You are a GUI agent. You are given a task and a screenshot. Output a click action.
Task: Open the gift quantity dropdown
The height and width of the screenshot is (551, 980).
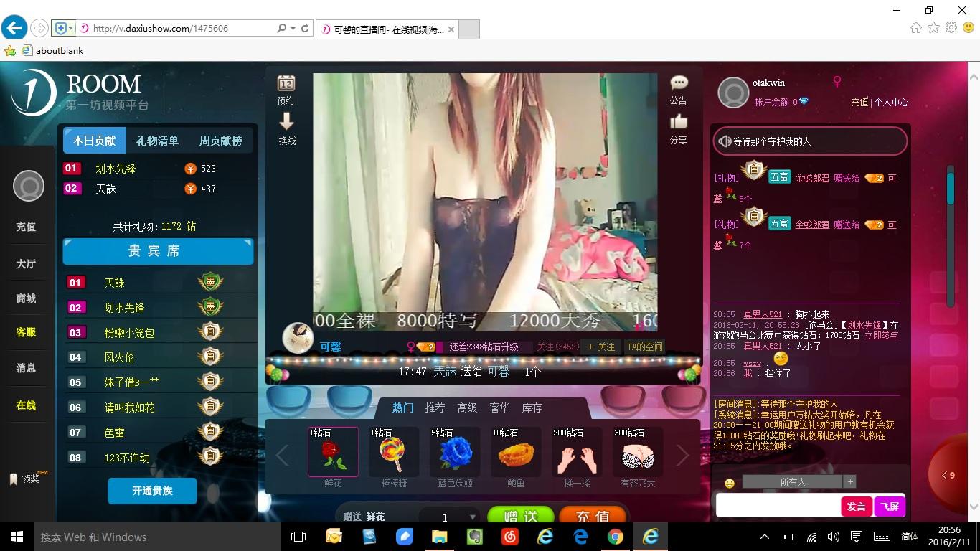pos(472,517)
